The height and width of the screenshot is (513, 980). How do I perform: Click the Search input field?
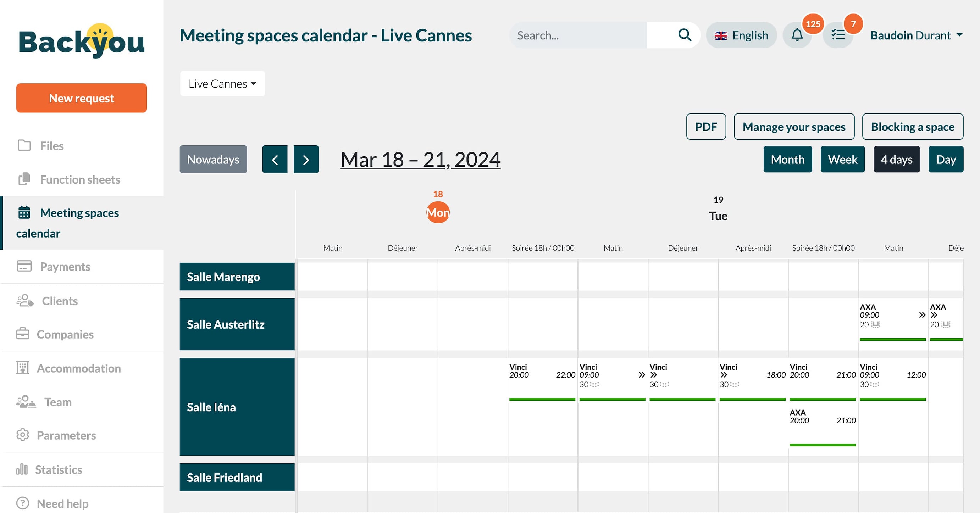(578, 35)
